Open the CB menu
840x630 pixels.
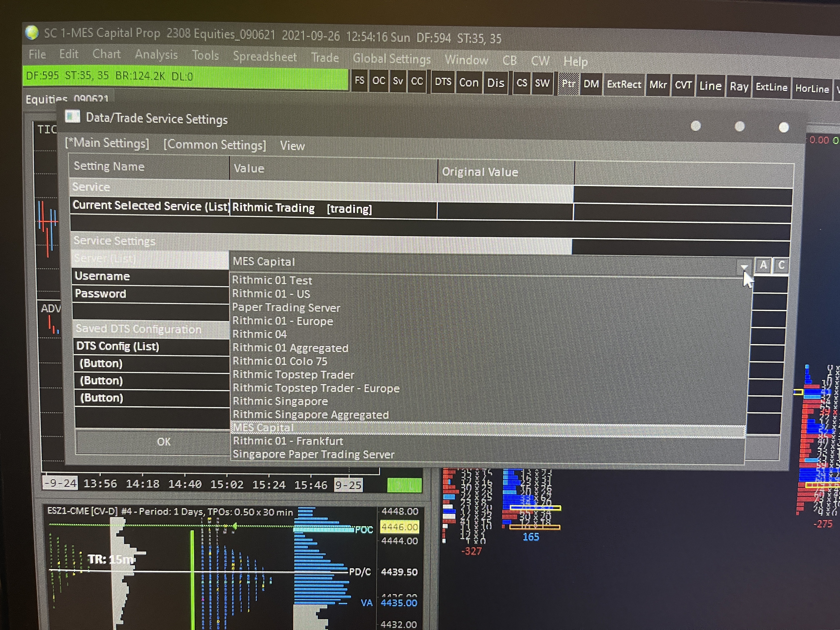coord(510,60)
